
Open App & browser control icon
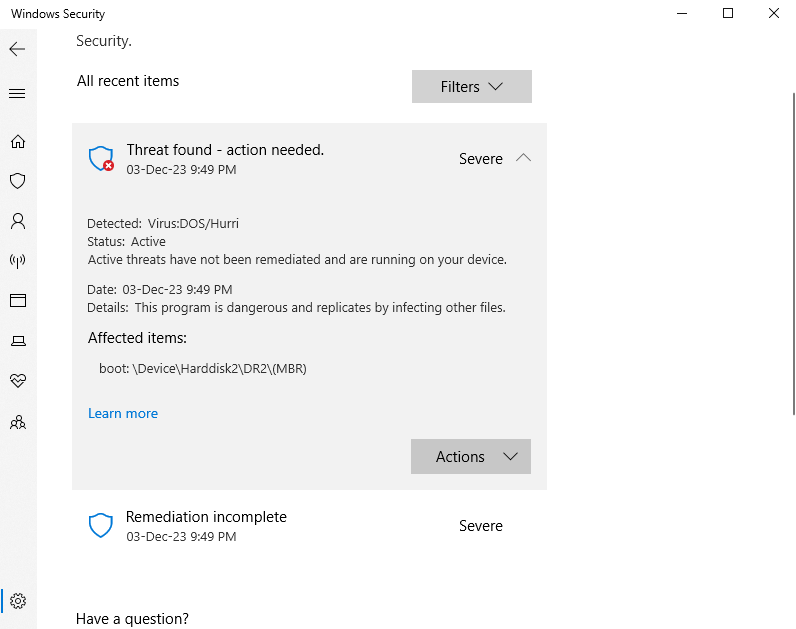[18, 301]
